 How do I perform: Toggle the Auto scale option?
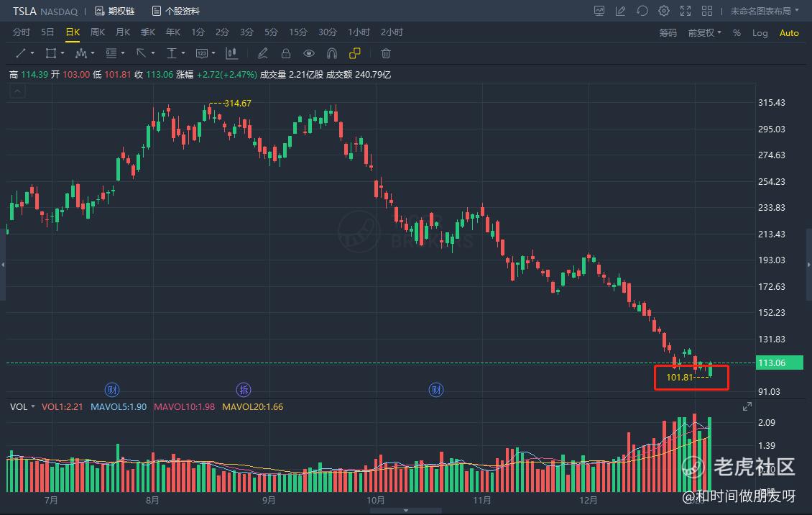pyautogui.click(x=789, y=32)
